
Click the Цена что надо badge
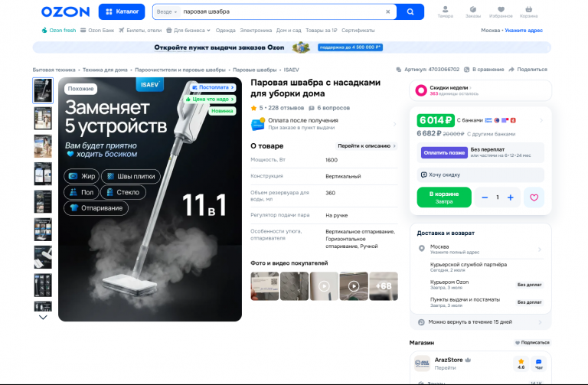coord(210,99)
